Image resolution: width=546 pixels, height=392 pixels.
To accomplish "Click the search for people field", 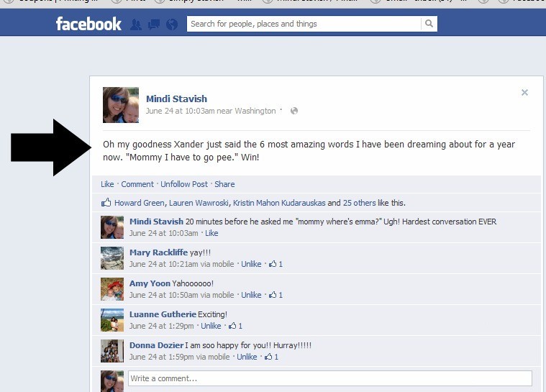I will click(x=304, y=24).
